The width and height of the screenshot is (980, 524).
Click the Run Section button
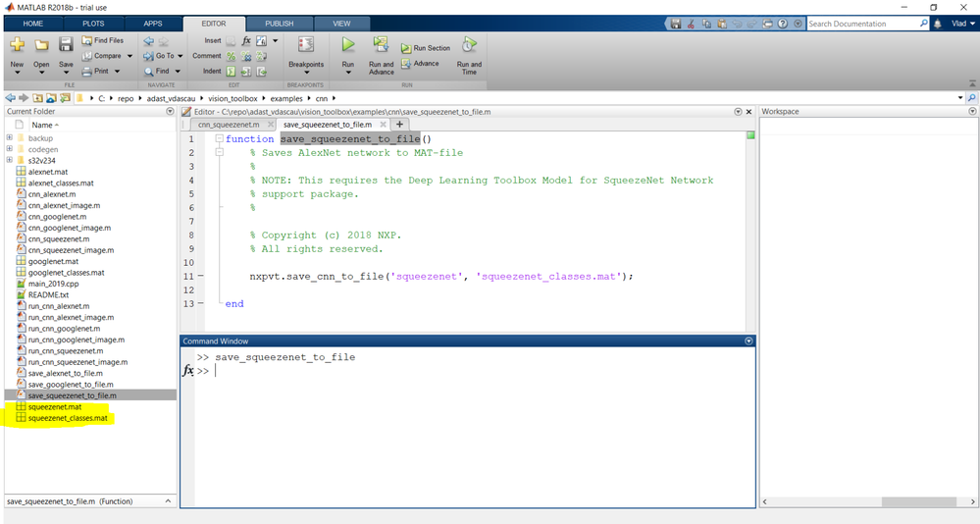click(426, 48)
